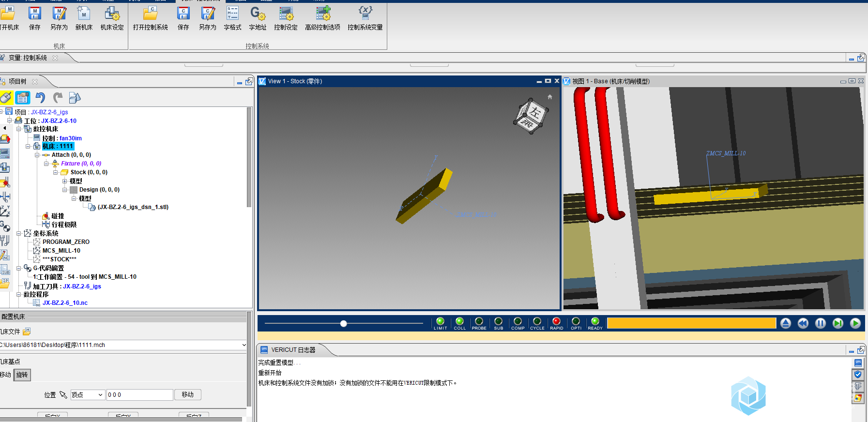Click the redo arrow in project tree toolbar
Screen dimensions: 868x422
58,98
